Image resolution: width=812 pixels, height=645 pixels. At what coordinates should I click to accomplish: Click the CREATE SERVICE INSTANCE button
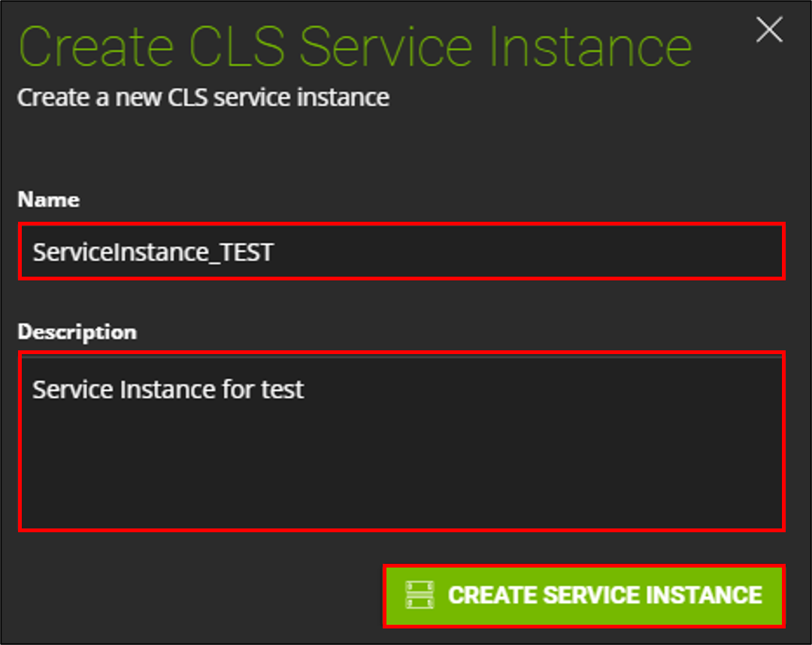click(584, 596)
